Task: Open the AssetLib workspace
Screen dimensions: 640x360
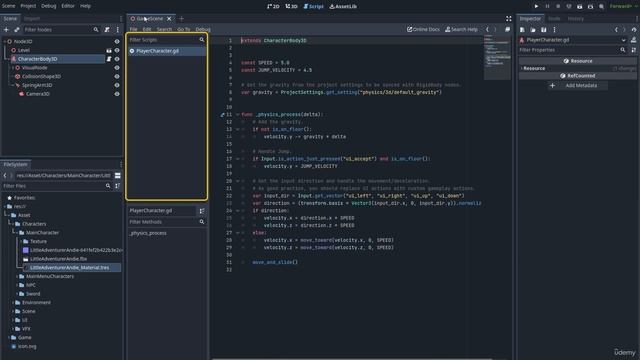Action: [x=343, y=6]
